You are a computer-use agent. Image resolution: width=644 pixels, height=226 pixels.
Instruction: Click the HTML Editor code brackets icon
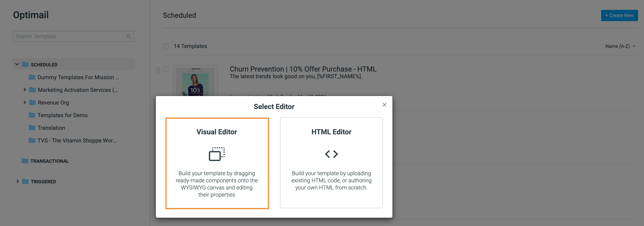point(331,154)
